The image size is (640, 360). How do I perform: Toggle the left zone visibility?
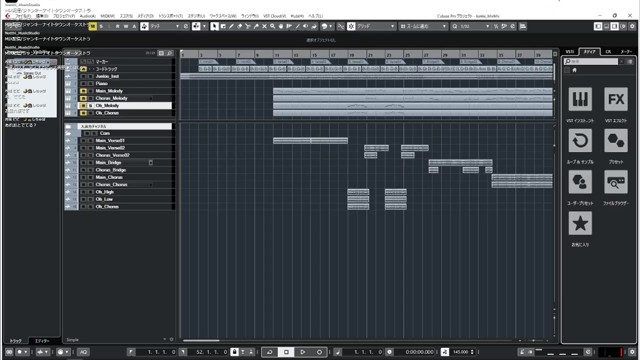(x=598, y=26)
